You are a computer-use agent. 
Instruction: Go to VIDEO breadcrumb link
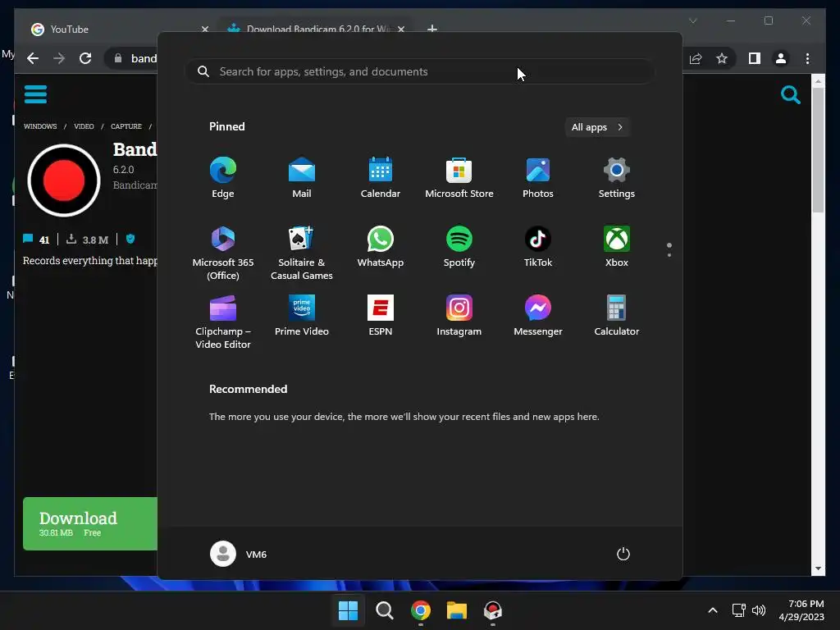pyautogui.click(x=84, y=126)
